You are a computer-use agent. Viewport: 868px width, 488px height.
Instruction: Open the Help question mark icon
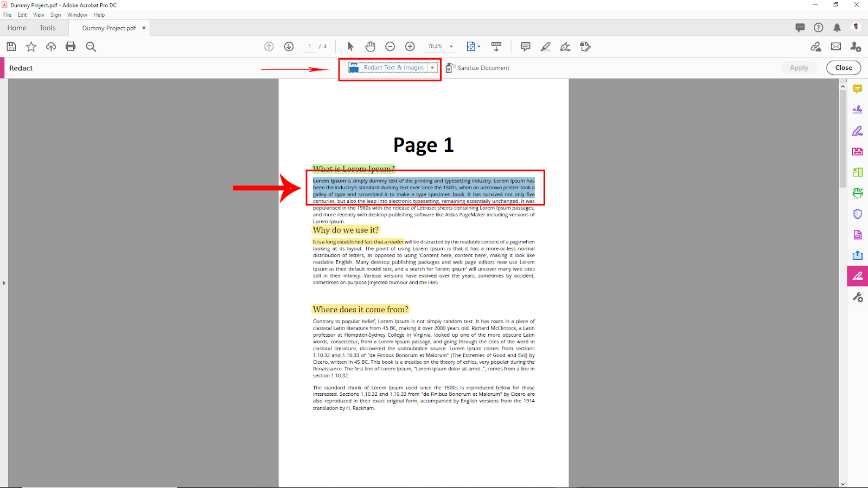(819, 28)
